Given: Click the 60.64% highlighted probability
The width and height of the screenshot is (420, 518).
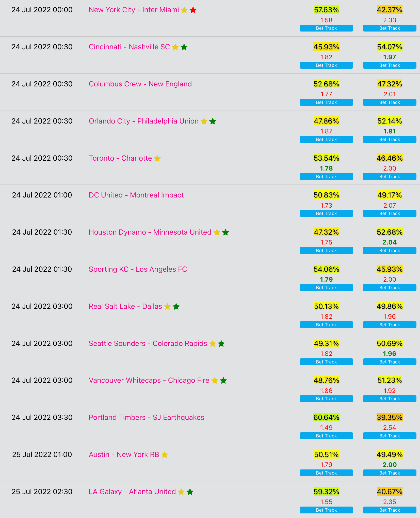Looking at the screenshot, I should pyautogui.click(x=326, y=417).
